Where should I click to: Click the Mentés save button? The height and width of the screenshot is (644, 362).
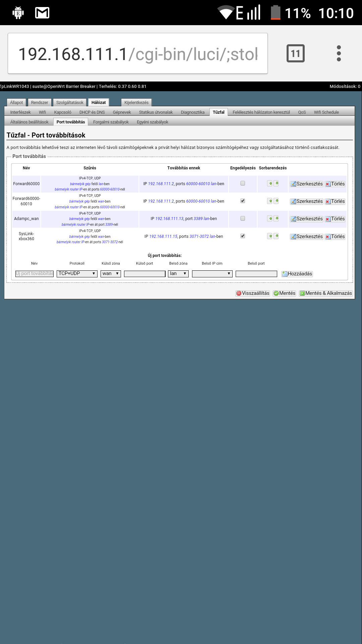click(x=285, y=293)
